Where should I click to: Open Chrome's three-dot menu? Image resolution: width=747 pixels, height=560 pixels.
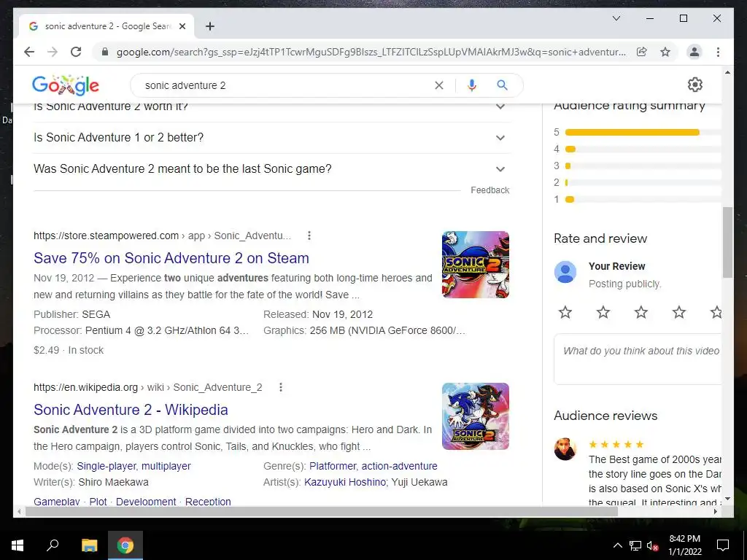click(718, 52)
